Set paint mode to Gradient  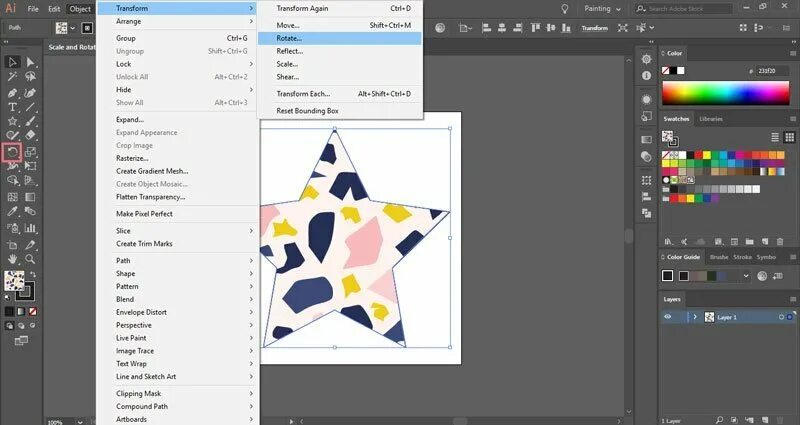pyautogui.click(x=21, y=311)
